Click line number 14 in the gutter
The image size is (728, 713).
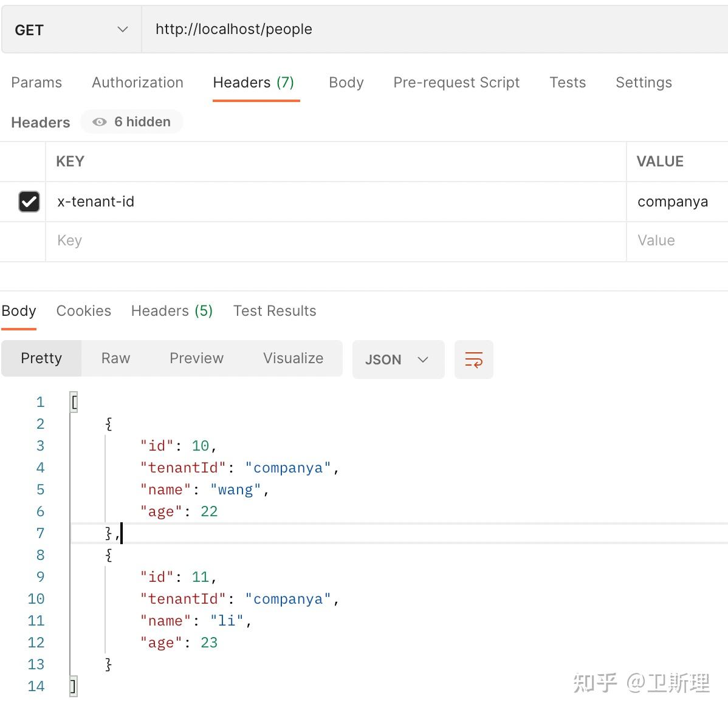click(x=36, y=686)
